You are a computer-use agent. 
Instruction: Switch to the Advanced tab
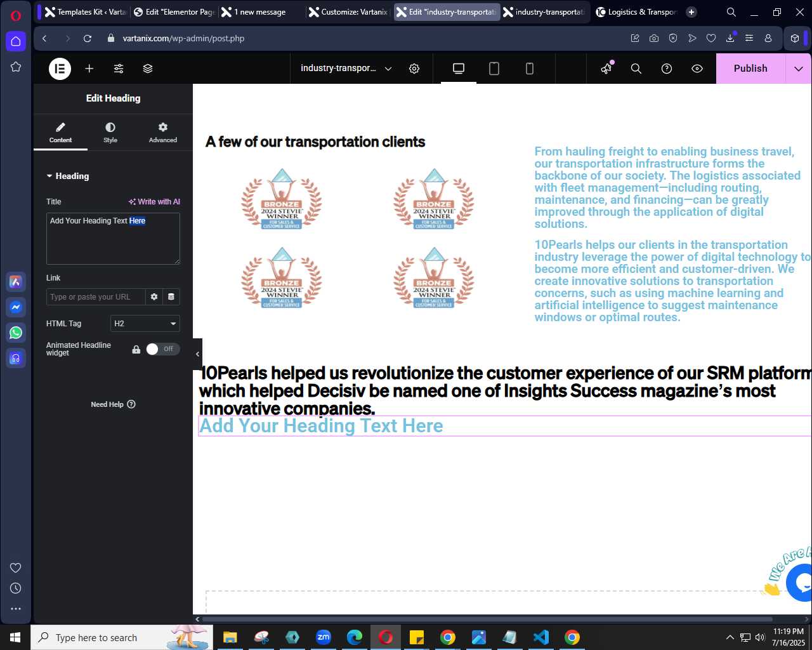[x=163, y=133]
